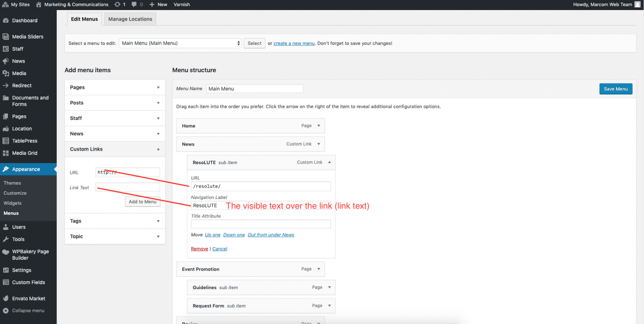Open the Tools wrench icon

(6, 239)
